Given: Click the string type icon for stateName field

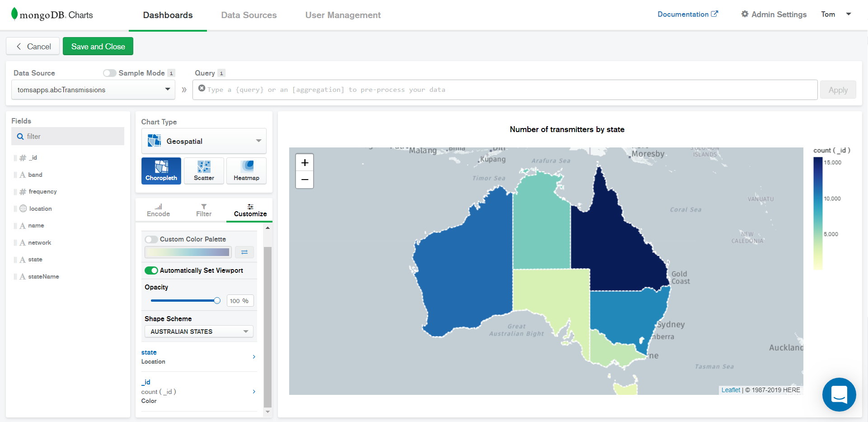Looking at the screenshot, I should tap(22, 276).
